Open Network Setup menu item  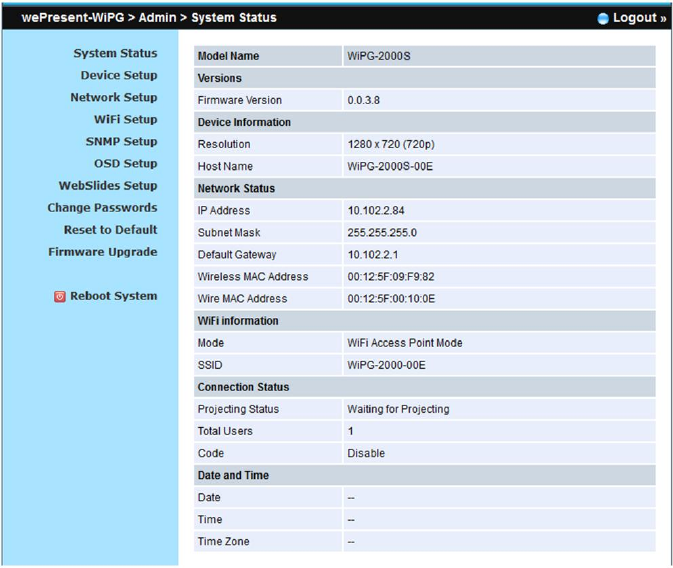(114, 97)
